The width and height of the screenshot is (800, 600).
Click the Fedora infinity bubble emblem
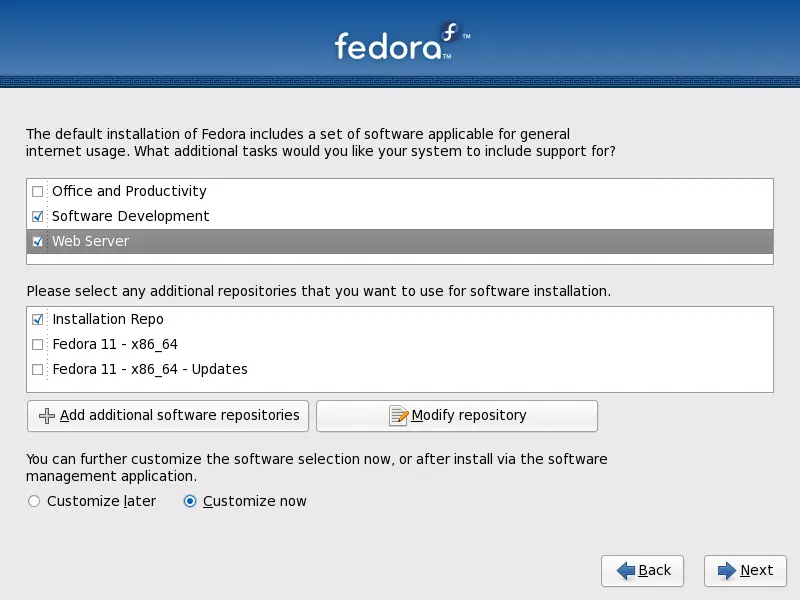(x=450, y=33)
